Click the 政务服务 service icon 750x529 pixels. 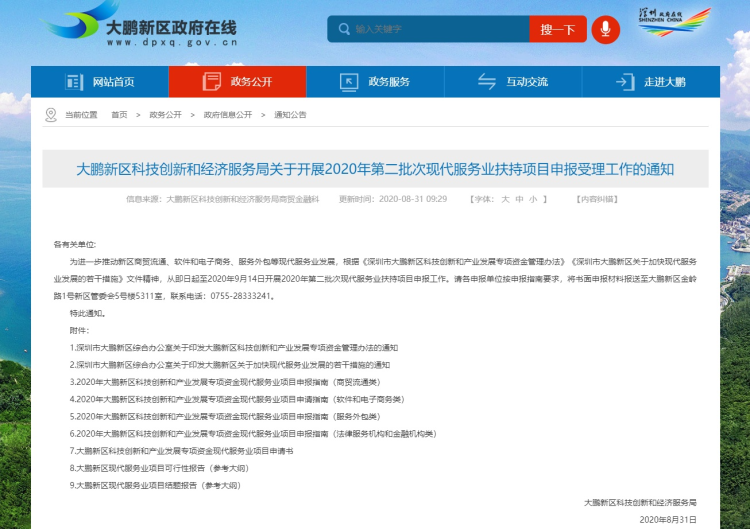click(349, 82)
